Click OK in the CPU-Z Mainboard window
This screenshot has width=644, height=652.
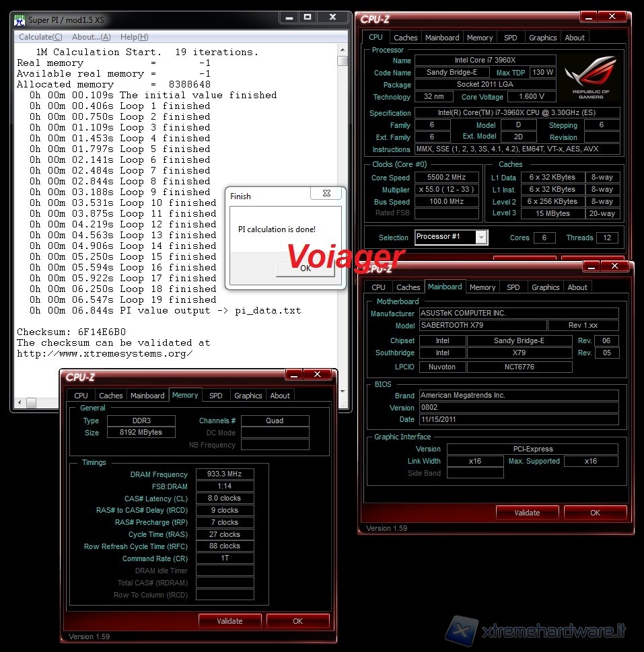pos(595,513)
